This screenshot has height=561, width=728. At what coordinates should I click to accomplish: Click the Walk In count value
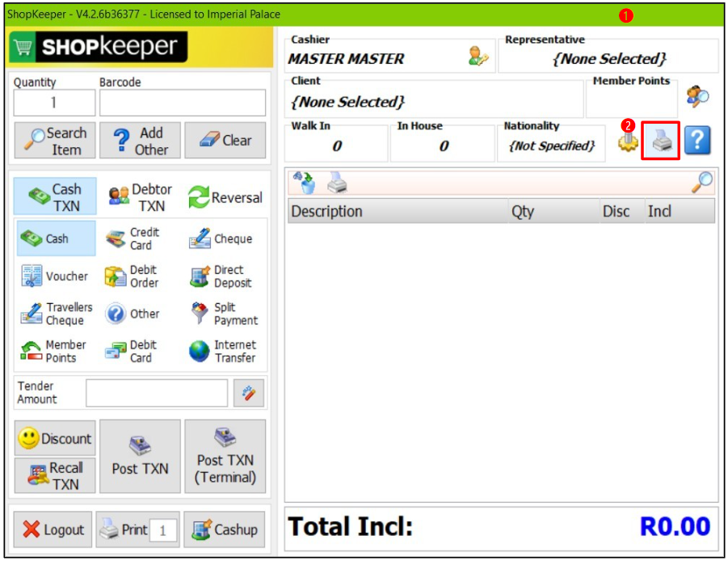[337, 146]
